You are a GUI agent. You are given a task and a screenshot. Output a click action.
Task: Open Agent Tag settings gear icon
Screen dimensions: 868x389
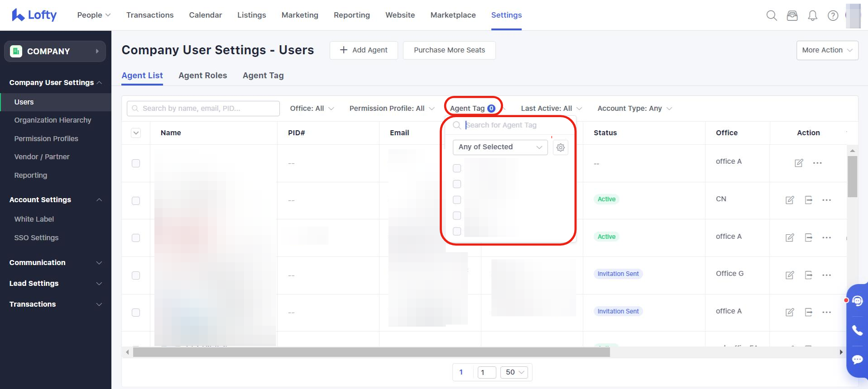click(x=561, y=147)
